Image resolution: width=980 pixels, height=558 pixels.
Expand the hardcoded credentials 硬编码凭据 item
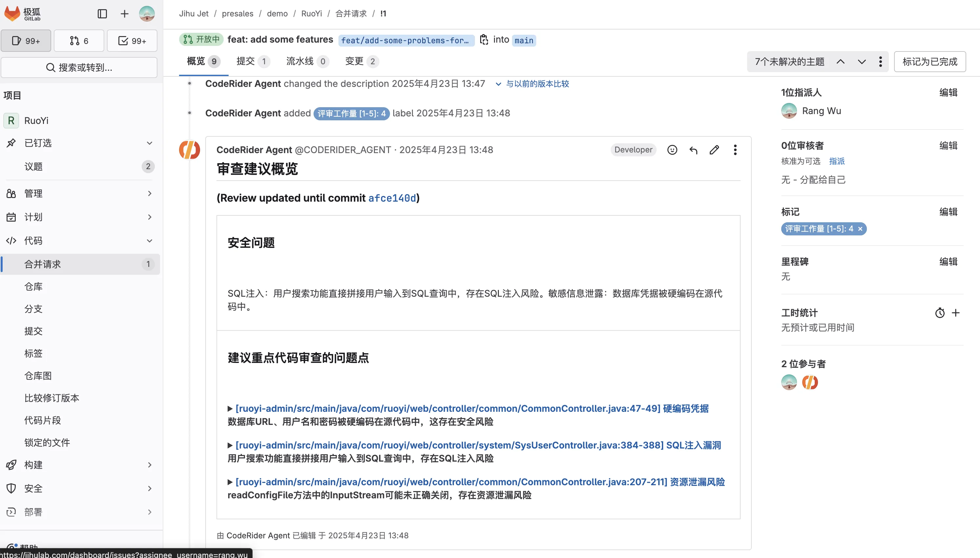230,409
